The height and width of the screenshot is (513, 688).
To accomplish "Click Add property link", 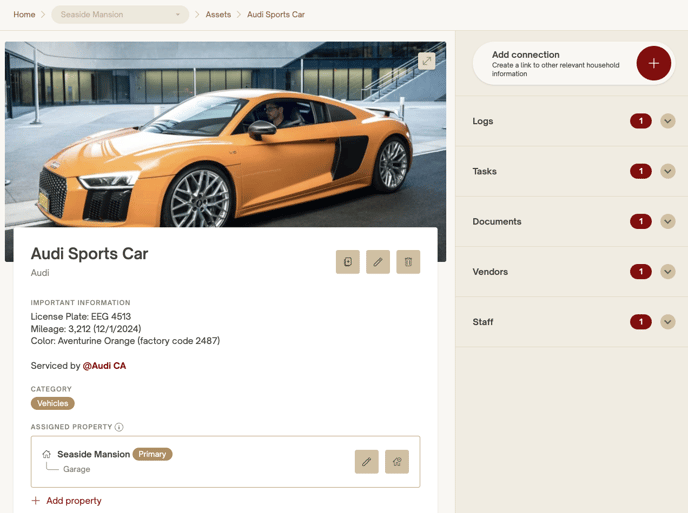I will pos(74,501).
